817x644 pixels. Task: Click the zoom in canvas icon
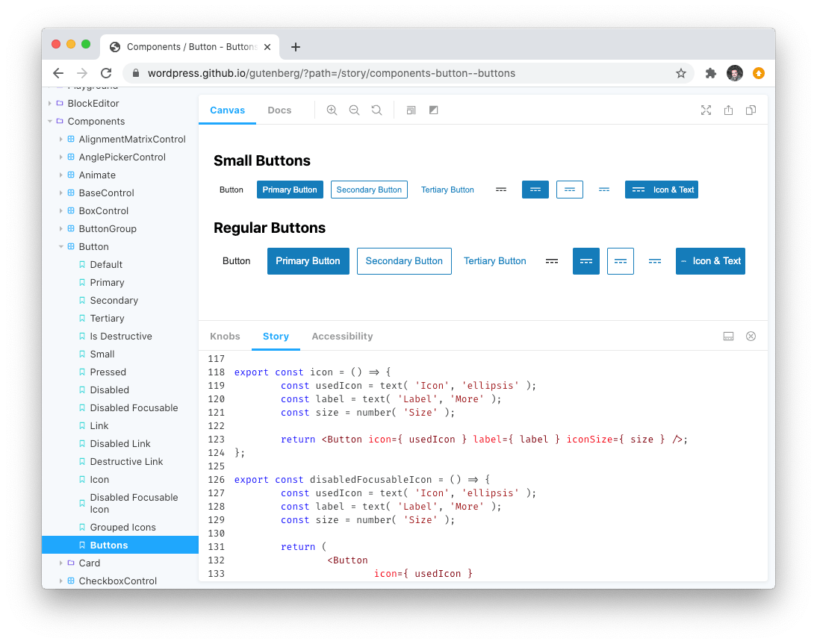[332, 110]
